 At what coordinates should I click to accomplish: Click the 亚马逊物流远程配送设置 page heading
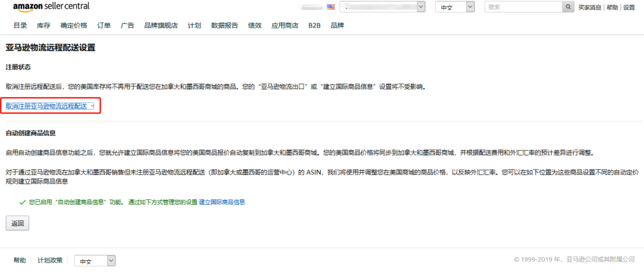(x=51, y=48)
